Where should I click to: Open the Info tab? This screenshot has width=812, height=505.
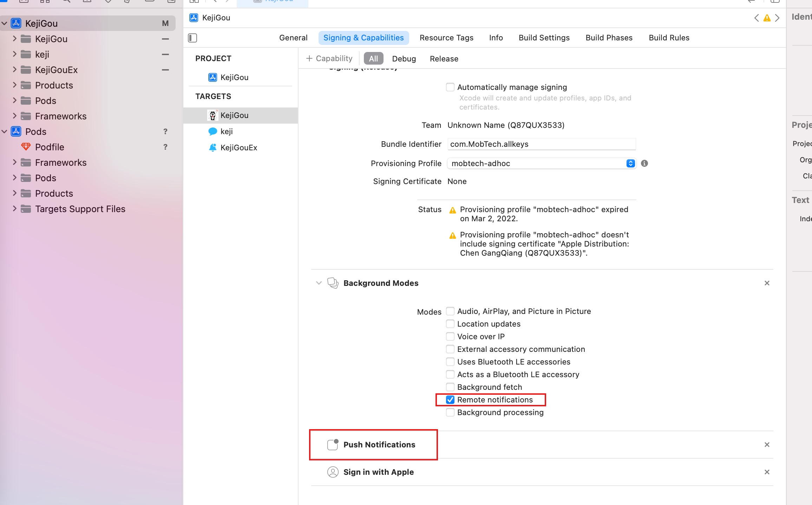pos(496,38)
